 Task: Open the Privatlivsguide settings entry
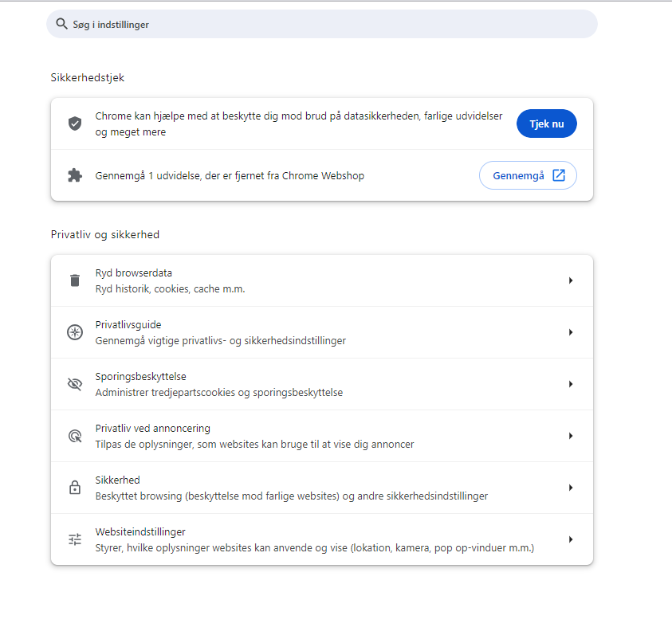pyautogui.click(x=319, y=332)
